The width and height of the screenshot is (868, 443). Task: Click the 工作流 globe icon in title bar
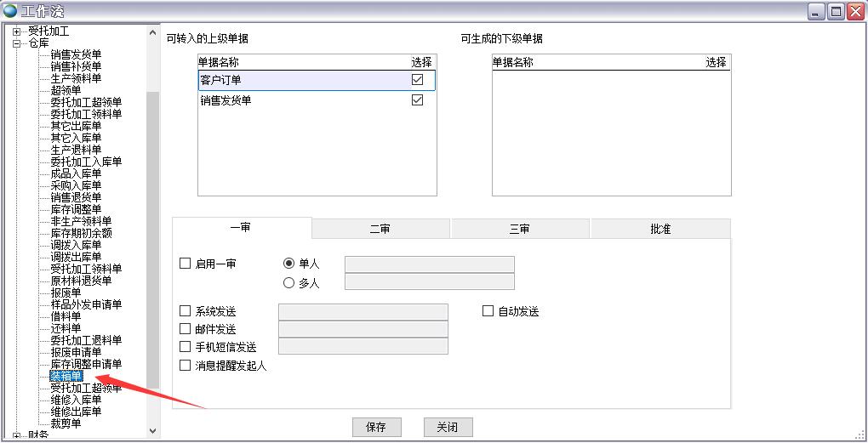coord(10,11)
